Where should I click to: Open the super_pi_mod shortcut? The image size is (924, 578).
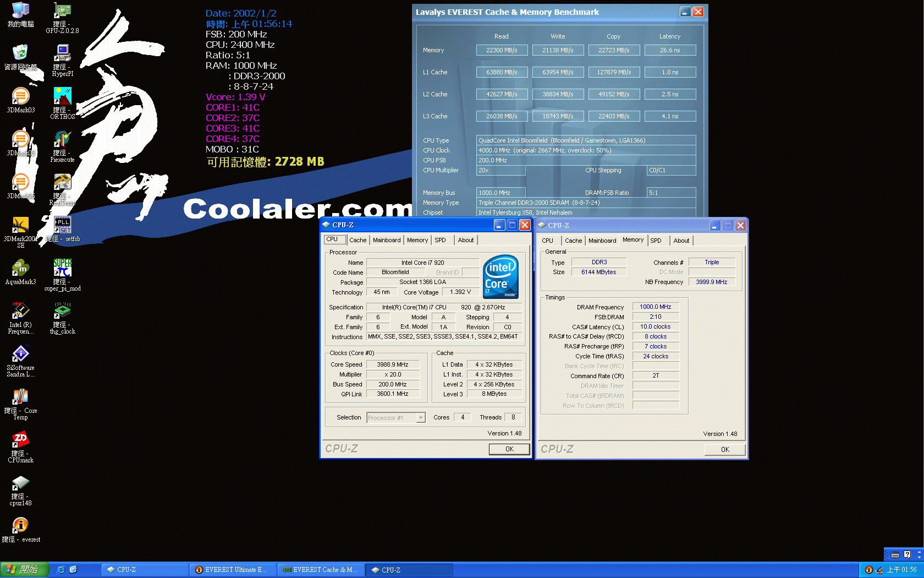point(62,275)
